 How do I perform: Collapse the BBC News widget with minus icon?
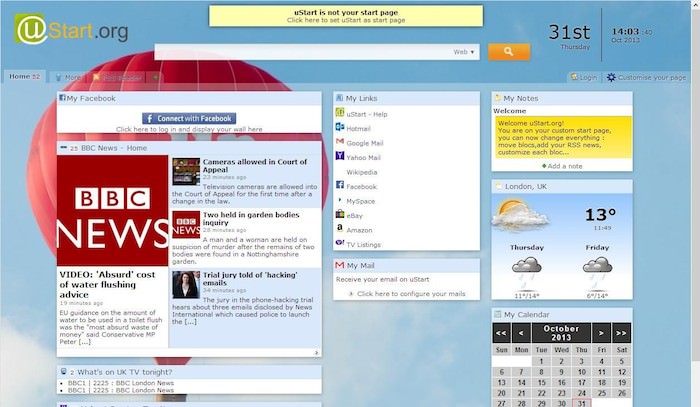click(x=63, y=148)
